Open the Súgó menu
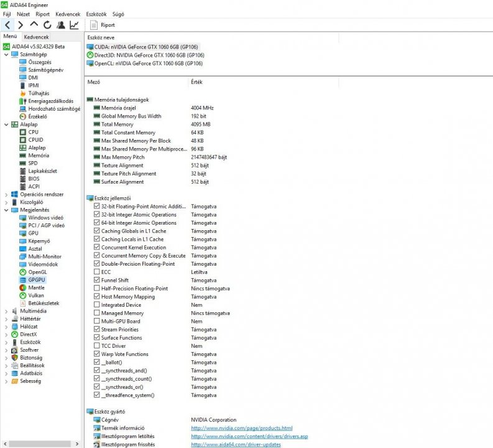The width and height of the screenshot is (493, 448). 118,14
